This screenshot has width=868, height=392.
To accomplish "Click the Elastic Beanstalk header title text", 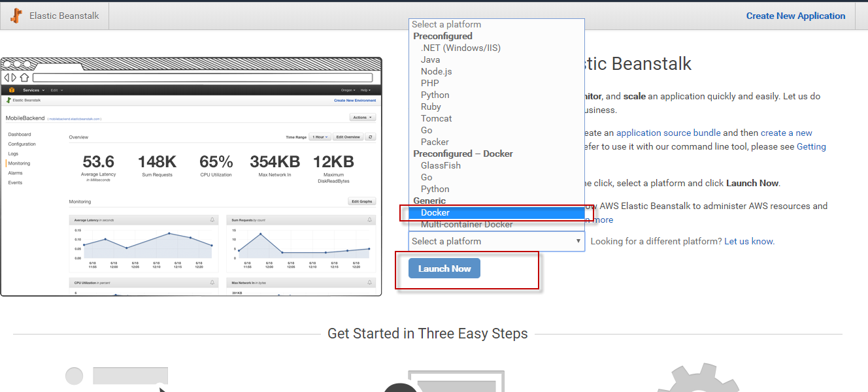I will click(x=64, y=16).
